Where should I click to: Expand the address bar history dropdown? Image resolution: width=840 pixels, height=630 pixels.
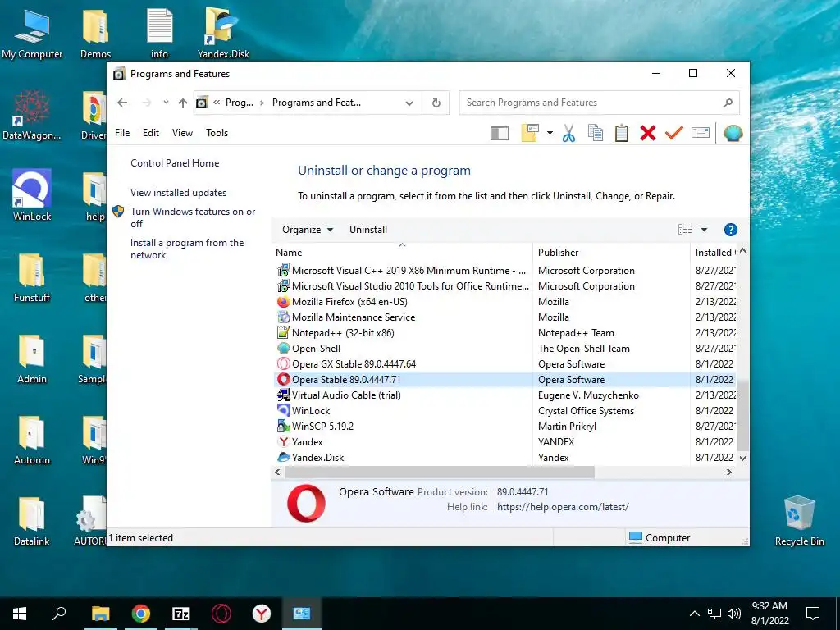(x=409, y=103)
